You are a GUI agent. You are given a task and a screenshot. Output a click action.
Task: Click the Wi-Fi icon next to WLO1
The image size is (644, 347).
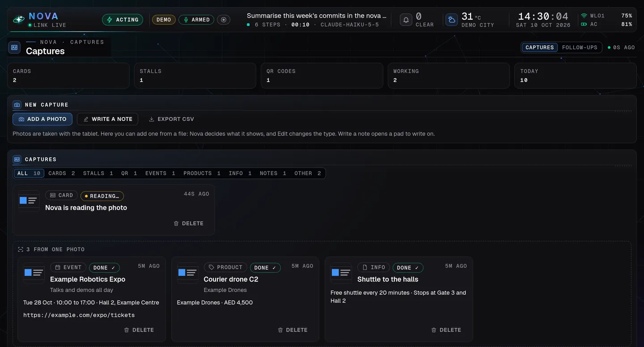584,16
